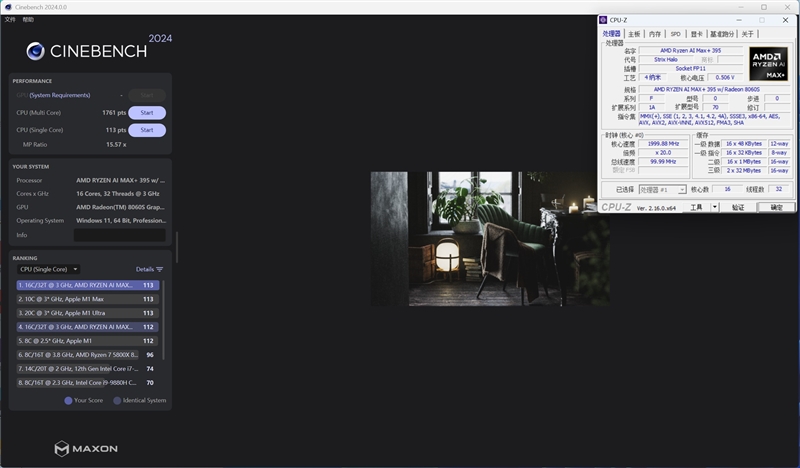
Task: Click the Cinebench sphere logo in header
Action: click(36, 51)
